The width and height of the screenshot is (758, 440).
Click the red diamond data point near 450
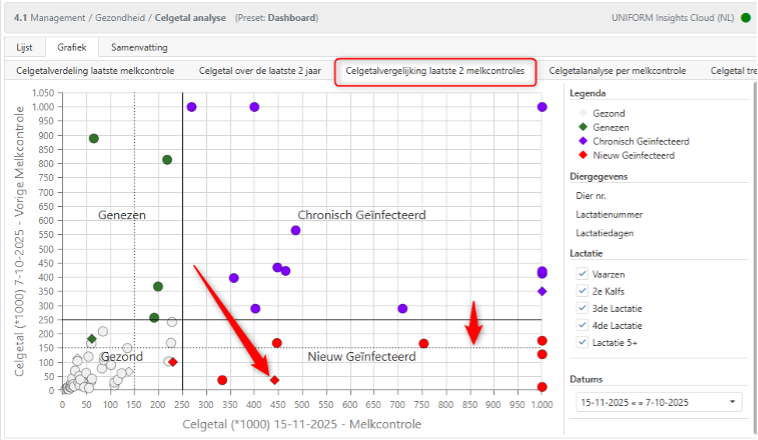(275, 380)
